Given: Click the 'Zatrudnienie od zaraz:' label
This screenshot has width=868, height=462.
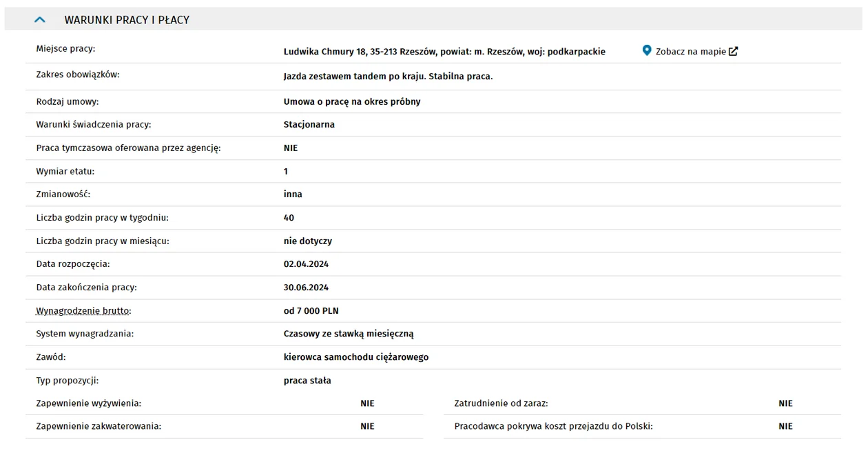Looking at the screenshot, I should click(x=502, y=403).
